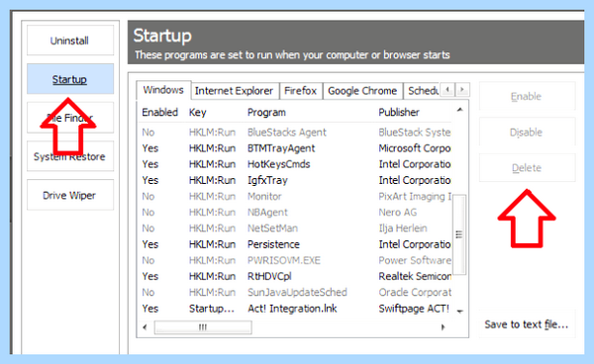Click Save to text file button
Image resolution: width=594 pixels, height=364 pixels.
527,324
